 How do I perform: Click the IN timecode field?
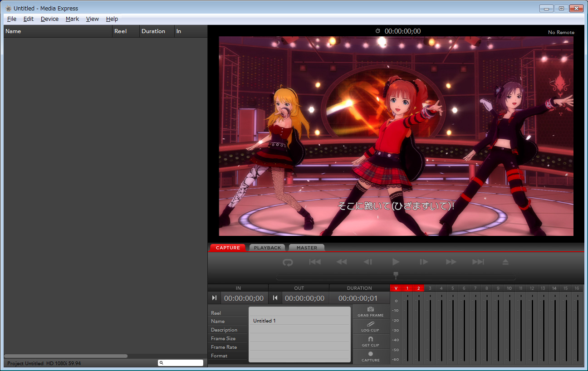click(244, 298)
